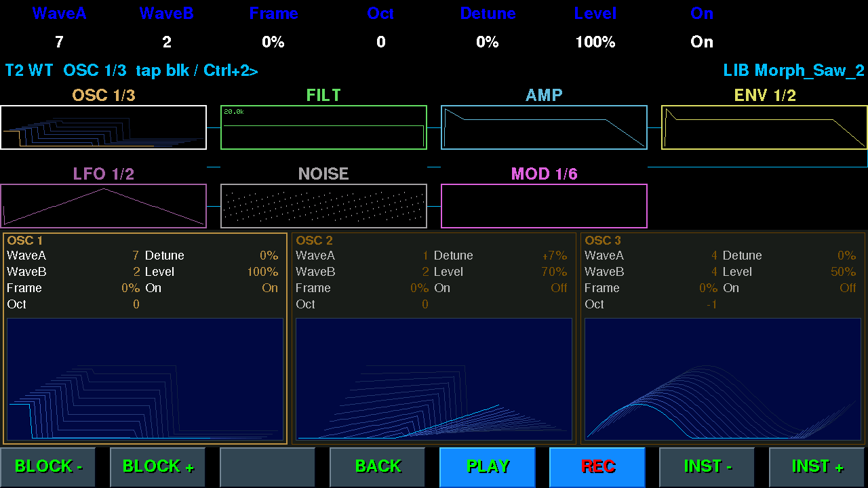This screenshot has height=488, width=868.
Task: Switch to next instrument with INST +
Action: tap(817, 467)
